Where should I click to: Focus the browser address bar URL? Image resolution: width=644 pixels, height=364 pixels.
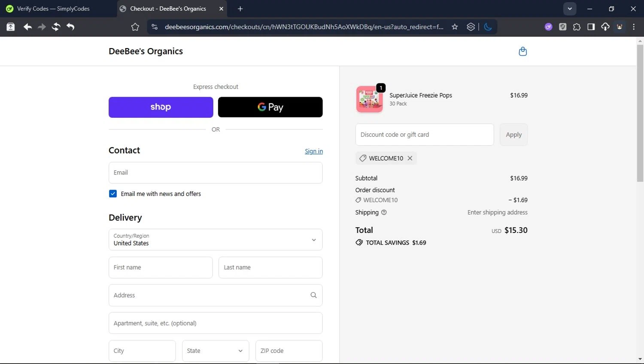point(304,27)
